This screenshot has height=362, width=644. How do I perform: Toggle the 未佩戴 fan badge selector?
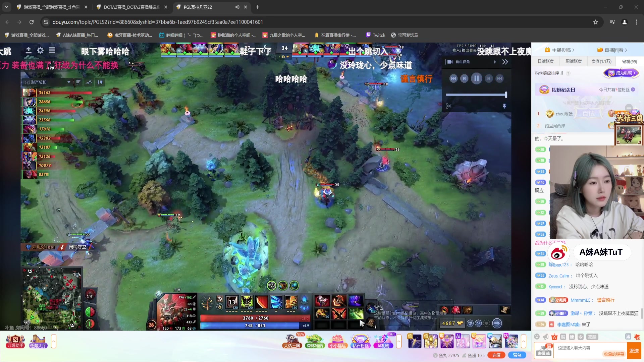(543, 351)
